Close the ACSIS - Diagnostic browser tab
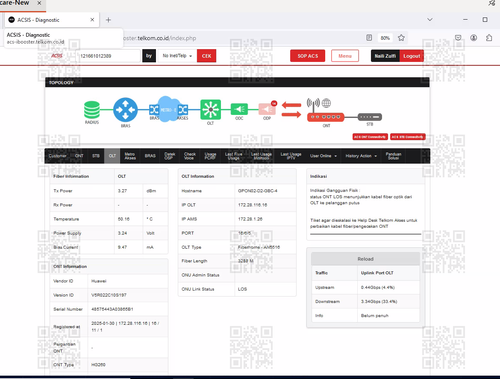The height and width of the screenshot is (379, 500). (x=92, y=20)
